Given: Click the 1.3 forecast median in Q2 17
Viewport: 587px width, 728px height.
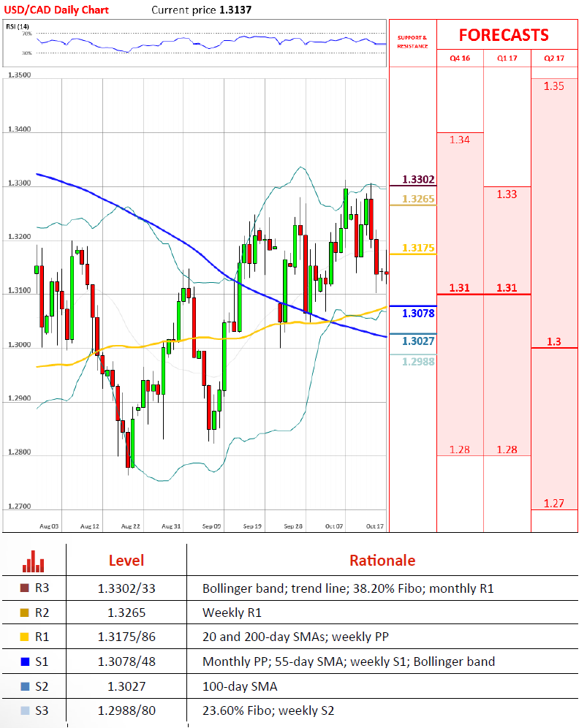Looking at the screenshot, I should pos(554,341).
